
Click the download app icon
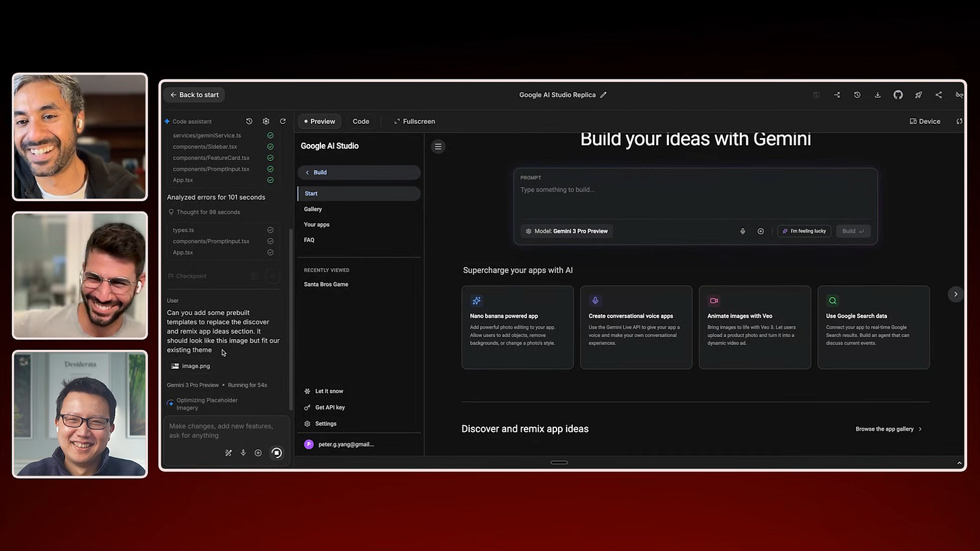click(878, 95)
